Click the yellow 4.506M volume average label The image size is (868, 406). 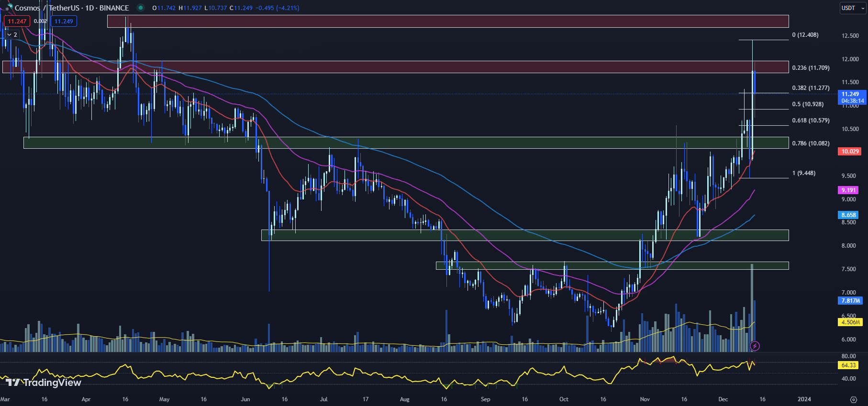click(850, 322)
